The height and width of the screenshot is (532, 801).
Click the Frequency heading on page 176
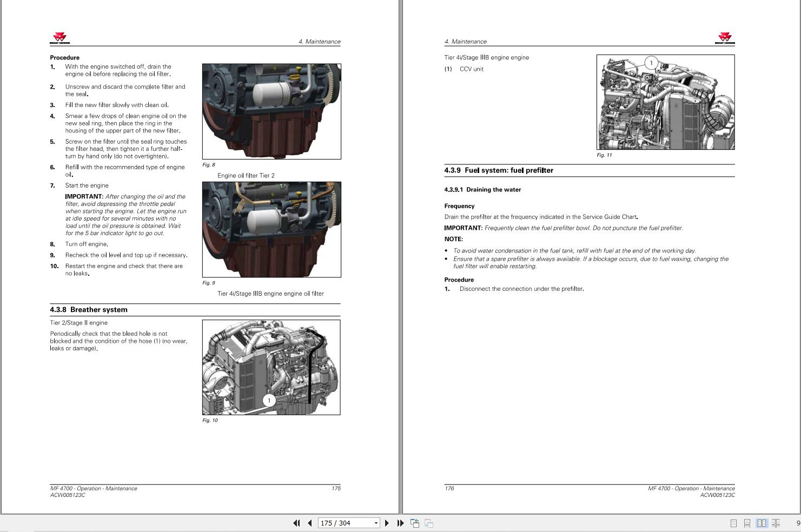459,206
